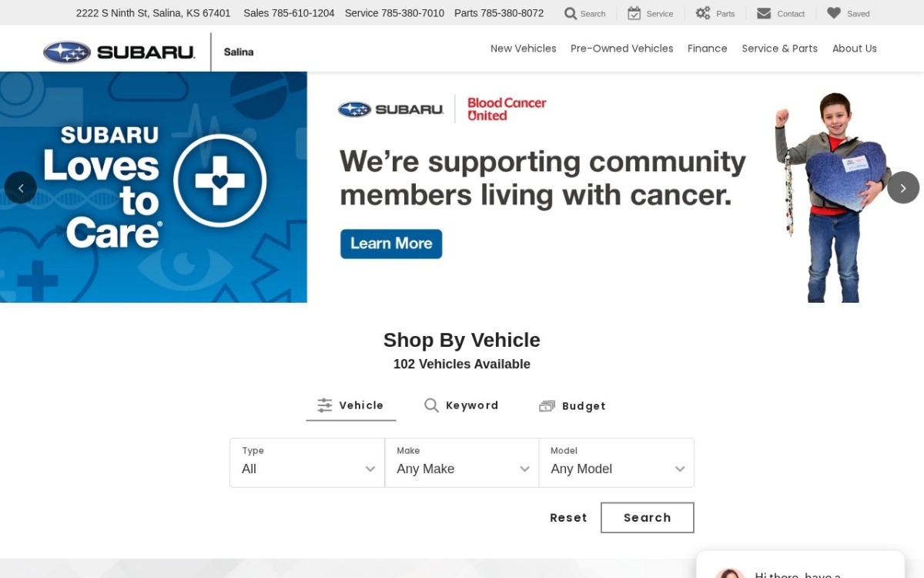Click the Search button below filters
The height and width of the screenshot is (578, 924).
[648, 518]
